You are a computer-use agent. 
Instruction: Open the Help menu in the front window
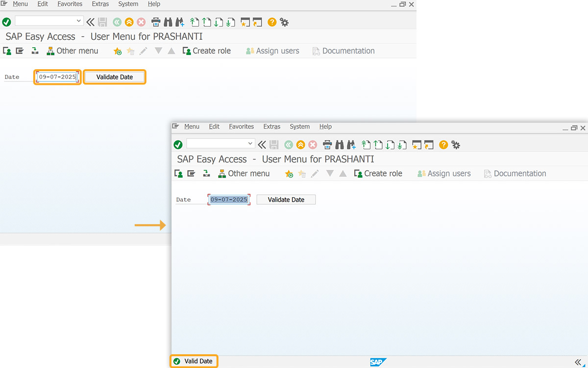(x=325, y=127)
